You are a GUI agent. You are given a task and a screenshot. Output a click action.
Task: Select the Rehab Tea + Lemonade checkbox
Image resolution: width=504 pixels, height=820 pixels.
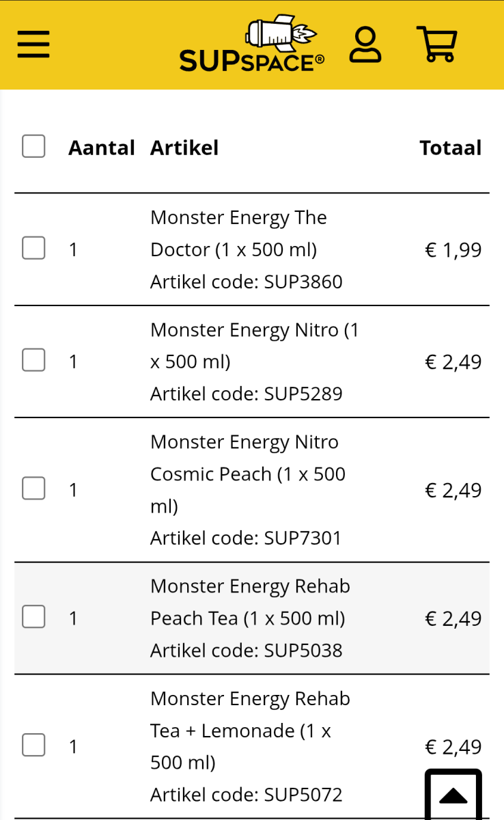pyautogui.click(x=33, y=746)
